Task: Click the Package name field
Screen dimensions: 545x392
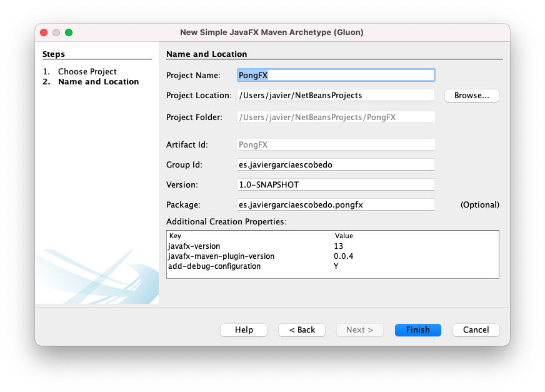Action: coord(336,205)
